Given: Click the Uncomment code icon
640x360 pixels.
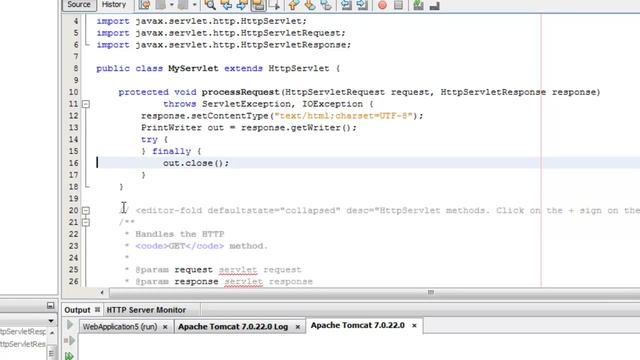Looking at the screenshot, I should click(x=434, y=5).
